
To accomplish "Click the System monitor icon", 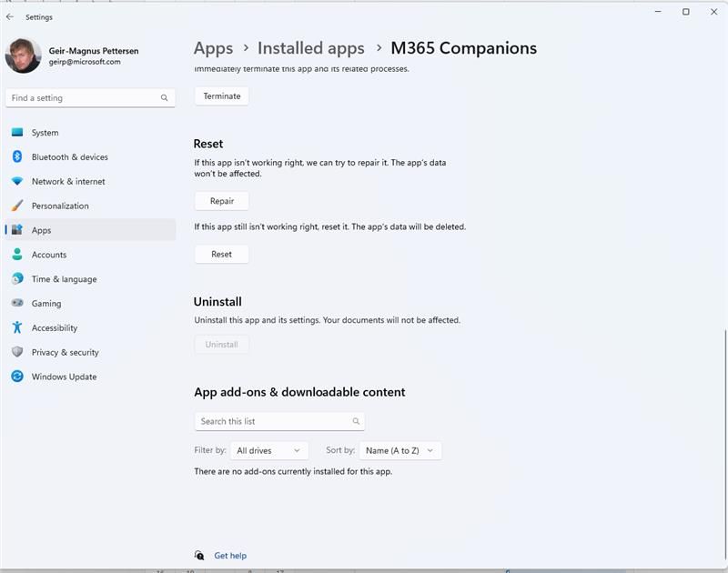I will pyautogui.click(x=17, y=133).
